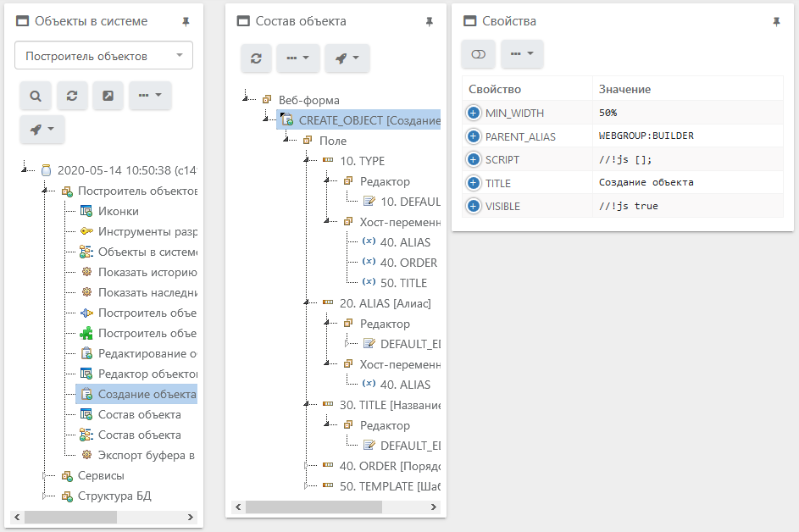
Task: Pin the Объекты в системе panel
Action: [x=186, y=22]
